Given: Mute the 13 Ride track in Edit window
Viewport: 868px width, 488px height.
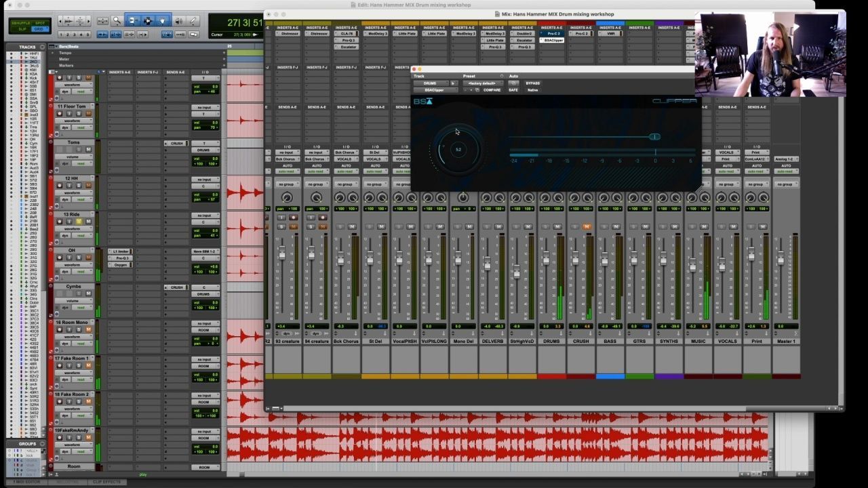Looking at the screenshot, I should (x=88, y=222).
